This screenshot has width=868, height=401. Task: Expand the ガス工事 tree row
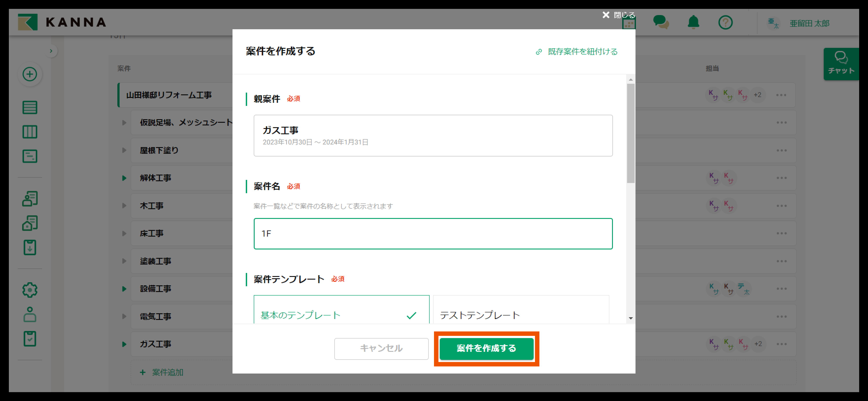click(124, 344)
